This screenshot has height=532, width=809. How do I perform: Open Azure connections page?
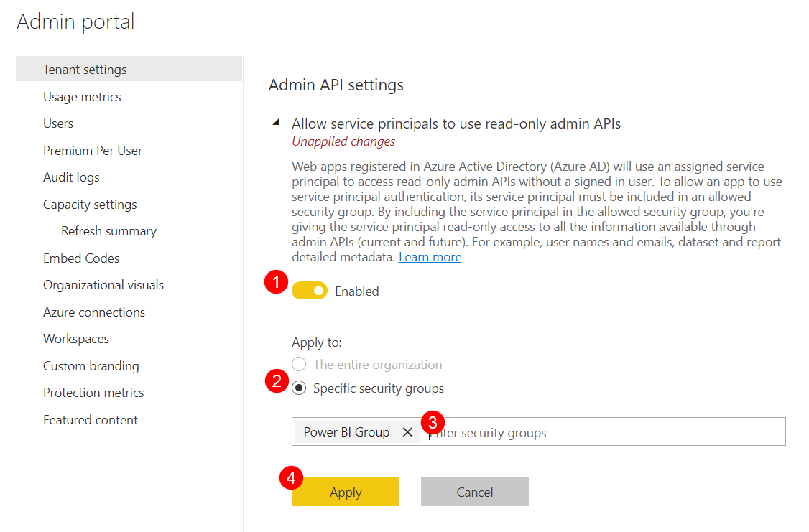click(94, 312)
